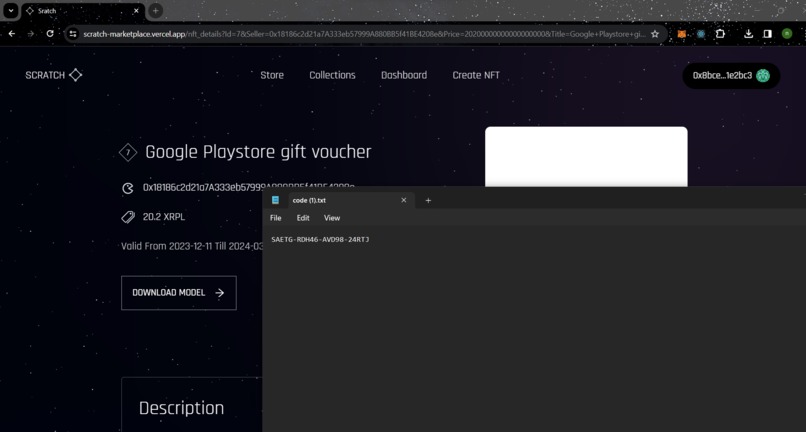The height and width of the screenshot is (432, 806).
Task: Click the Description heading
Action: coord(181,408)
